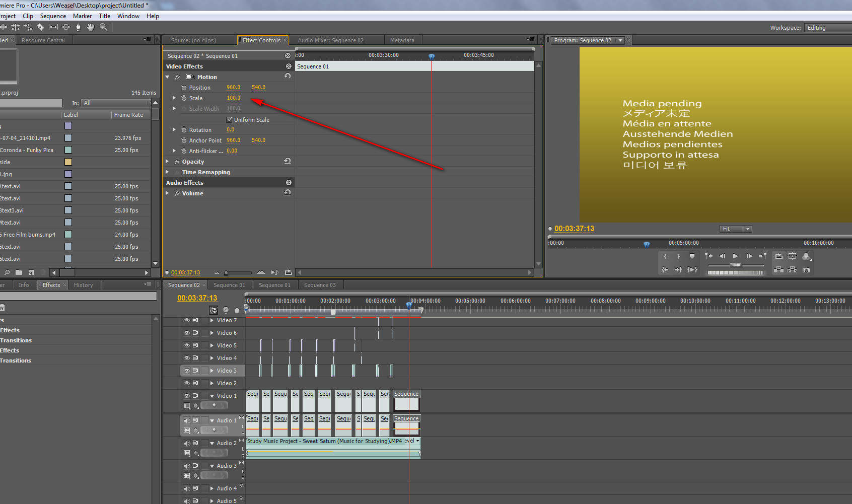
Task: Export a frame with camera icon
Action: 806,270
